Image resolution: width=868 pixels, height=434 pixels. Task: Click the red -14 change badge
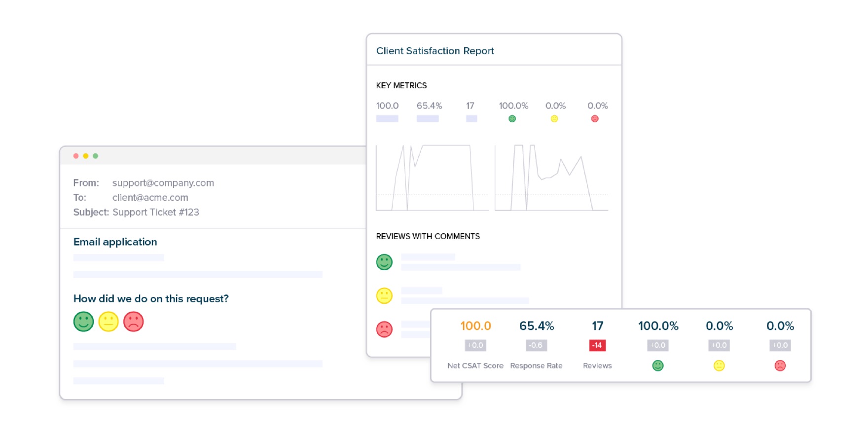[597, 345]
